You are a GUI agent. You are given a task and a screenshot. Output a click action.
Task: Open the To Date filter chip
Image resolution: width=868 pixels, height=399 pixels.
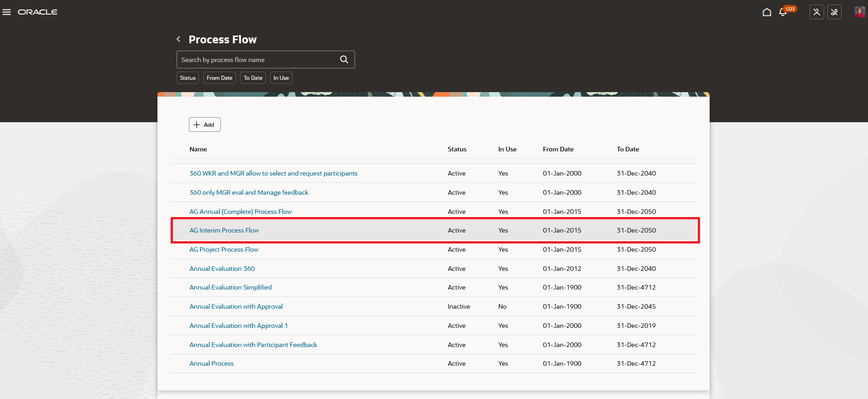coord(253,78)
